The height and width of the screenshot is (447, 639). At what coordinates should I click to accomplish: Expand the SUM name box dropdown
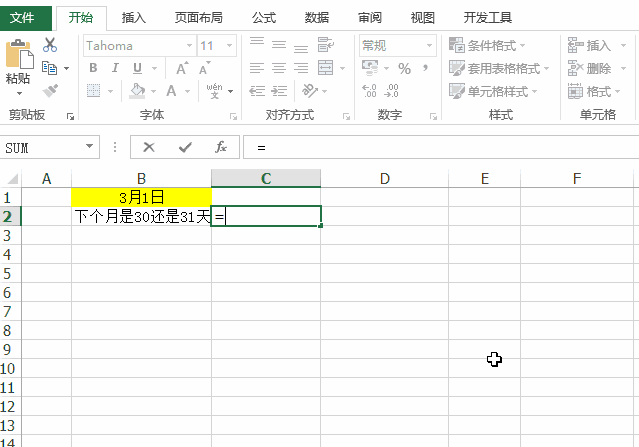click(x=89, y=146)
